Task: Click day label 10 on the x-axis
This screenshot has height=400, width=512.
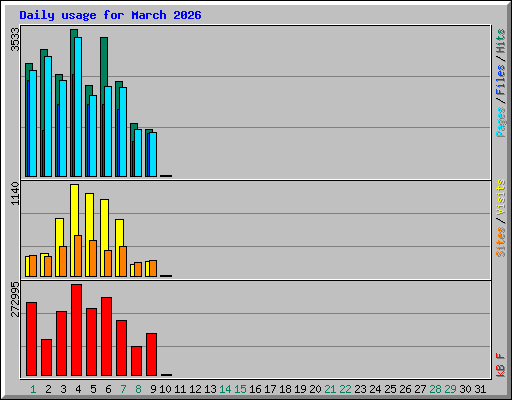Action: tap(165, 389)
